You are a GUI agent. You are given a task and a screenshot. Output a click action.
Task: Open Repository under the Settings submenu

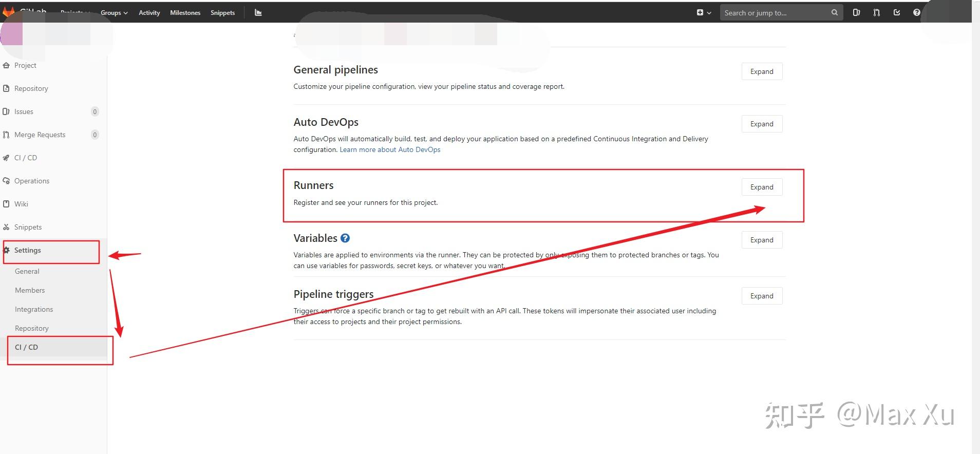point(32,328)
